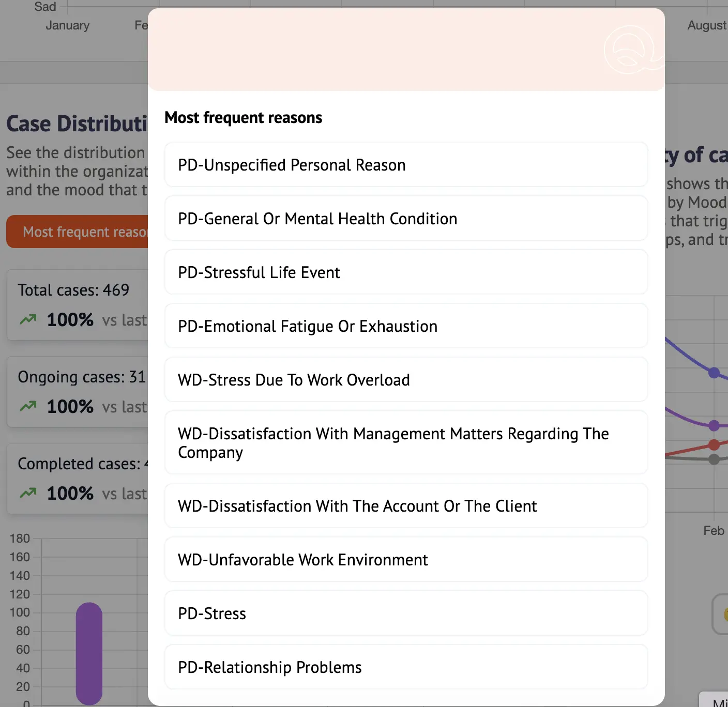
Task: Pick PD-Emotional Fatigue Or Exhaustion
Action: (x=406, y=326)
